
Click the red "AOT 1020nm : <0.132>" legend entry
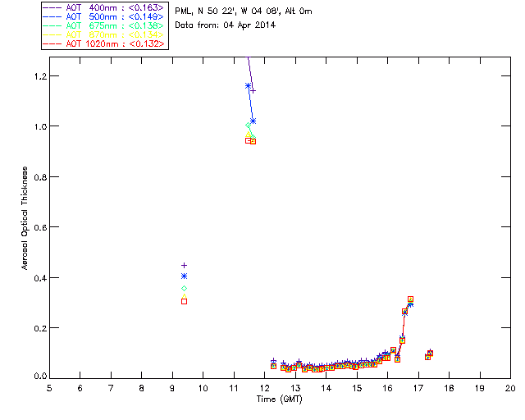[103, 43]
